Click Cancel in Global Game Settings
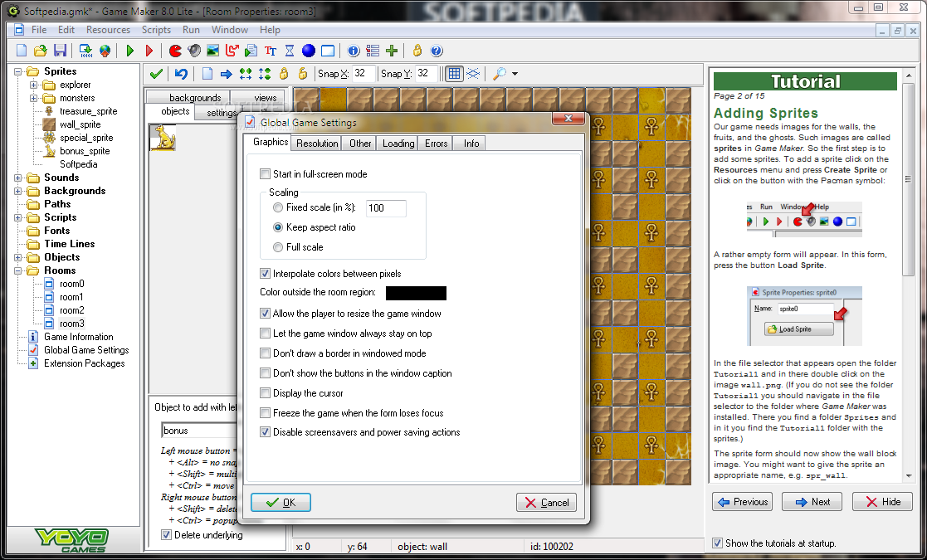Viewport: 927px width, 560px height. coord(546,503)
